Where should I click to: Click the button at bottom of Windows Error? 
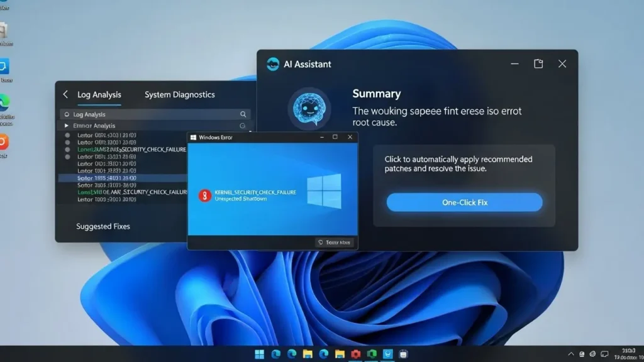tap(335, 242)
